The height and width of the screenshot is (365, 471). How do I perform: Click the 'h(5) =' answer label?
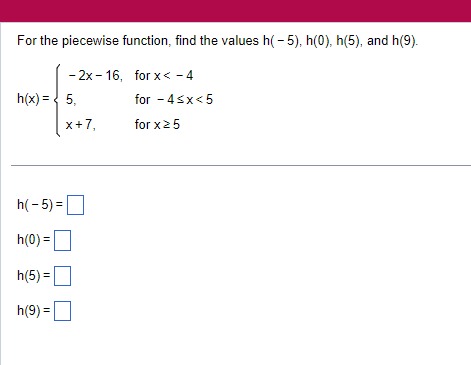click(x=33, y=275)
